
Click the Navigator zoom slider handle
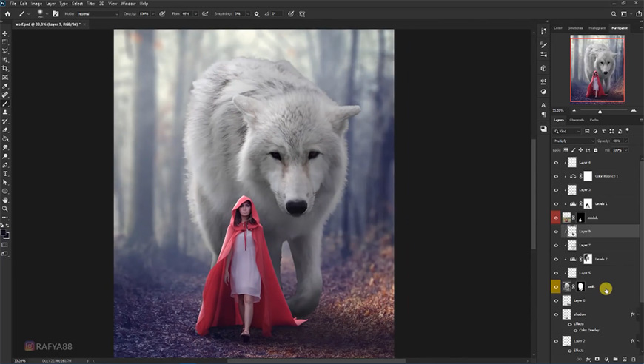click(x=600, y=111)
